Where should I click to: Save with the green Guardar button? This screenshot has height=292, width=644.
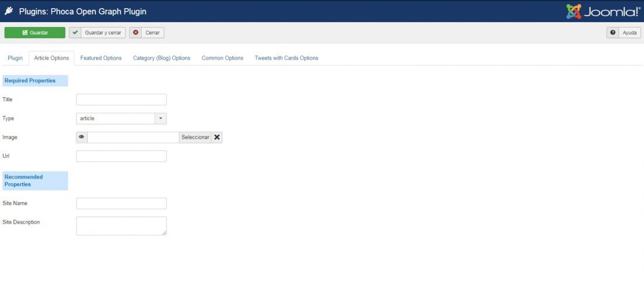[x=35, y=32]
